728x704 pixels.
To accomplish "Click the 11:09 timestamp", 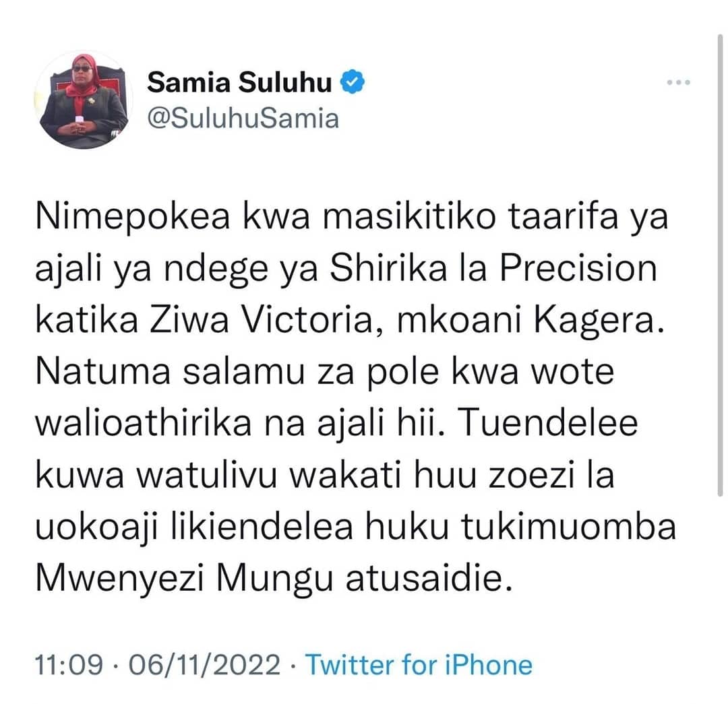I will pyautogui.click(x=69, y=664).
